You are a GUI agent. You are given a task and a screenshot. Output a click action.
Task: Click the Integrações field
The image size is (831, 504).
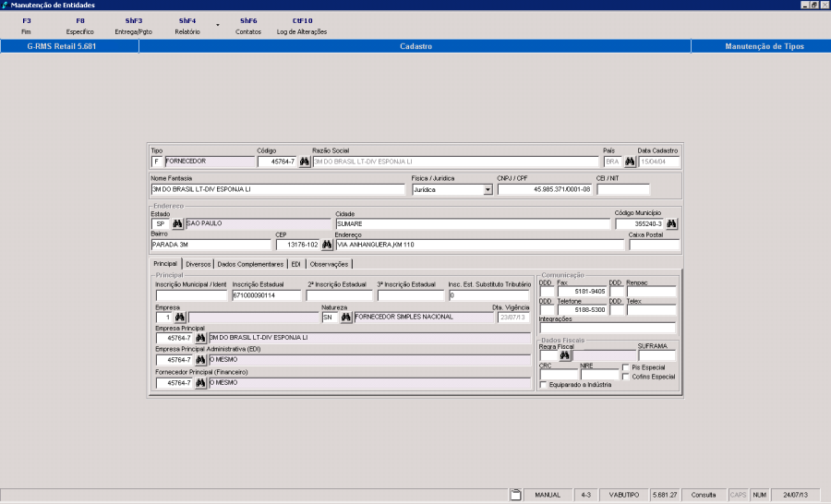tap(608, 328)
